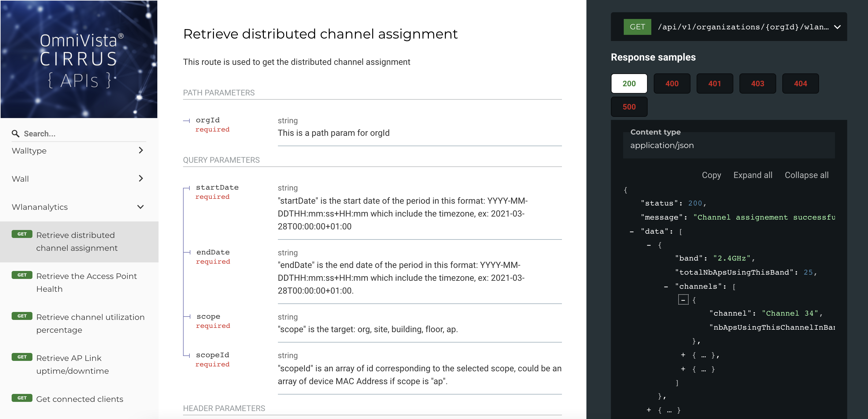This screenshot has height=419, width=868.
Task: Copy the JSON response sample
Action: tap(711, 175)
